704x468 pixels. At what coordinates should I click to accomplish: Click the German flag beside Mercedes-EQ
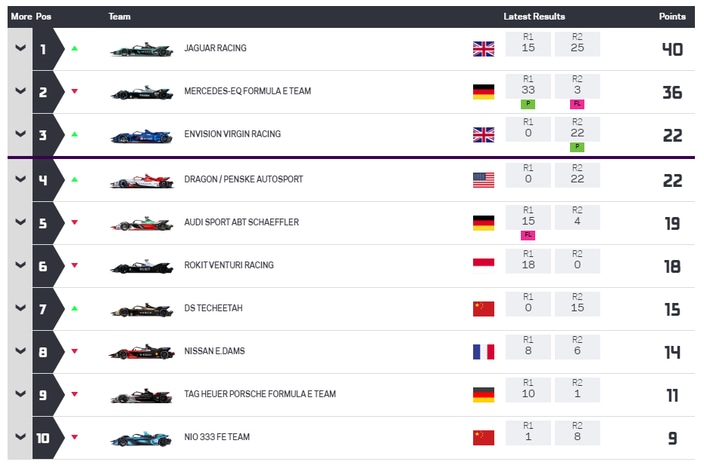[484, 92]
